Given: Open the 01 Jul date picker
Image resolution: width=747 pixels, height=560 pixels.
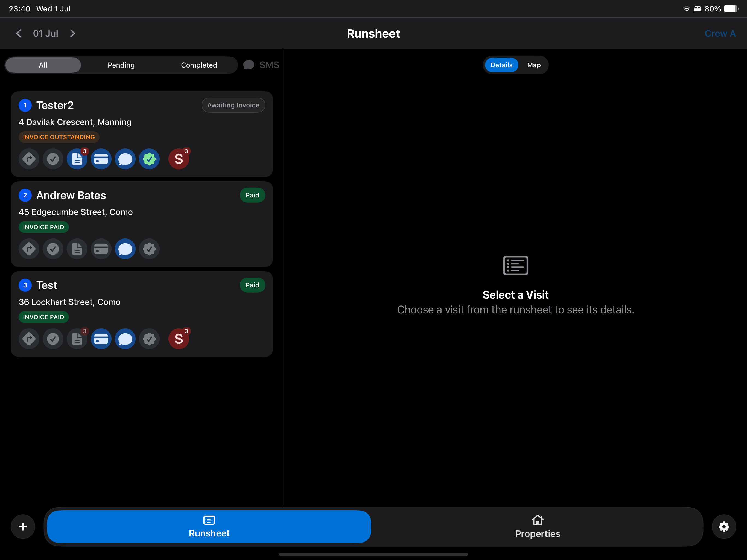Looking at the screenshot, I should [x=46, y=33].
